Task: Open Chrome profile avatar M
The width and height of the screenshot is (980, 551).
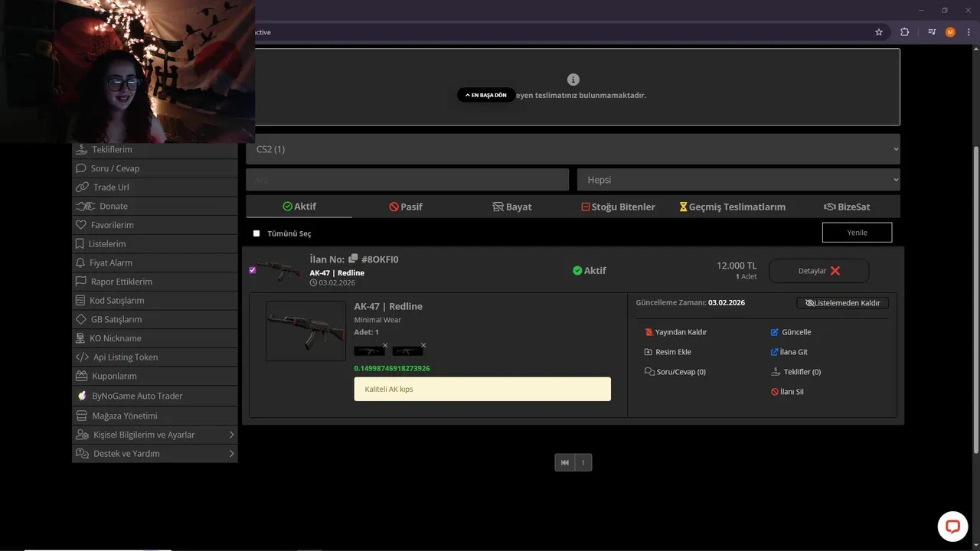Action: pos(950,32)
